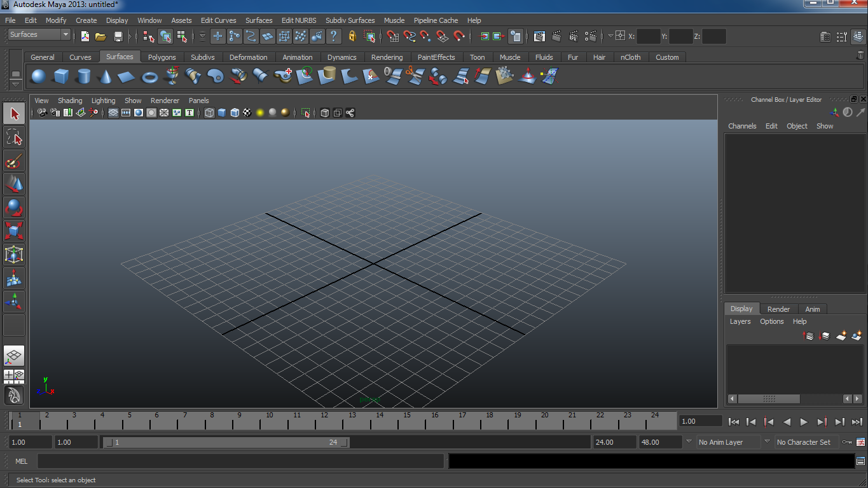Click the scissors Trim tool shelf icon
Screen dimensions: 868x488
(415, 76)
